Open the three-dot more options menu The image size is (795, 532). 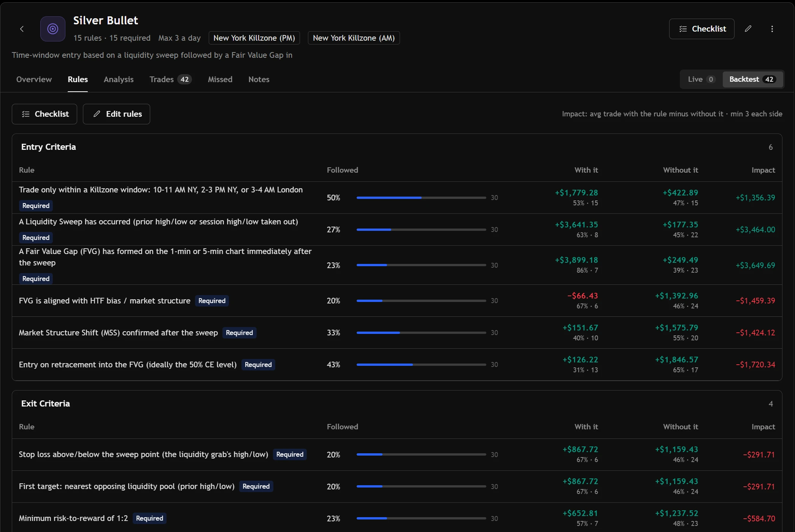click(x=772, y=29)
